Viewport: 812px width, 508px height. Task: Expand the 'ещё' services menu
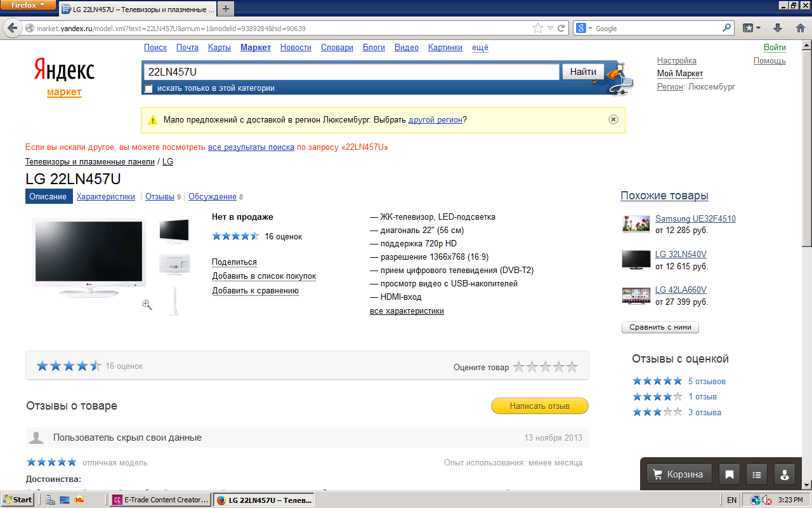pyautogui.click(x=480, y=48)
